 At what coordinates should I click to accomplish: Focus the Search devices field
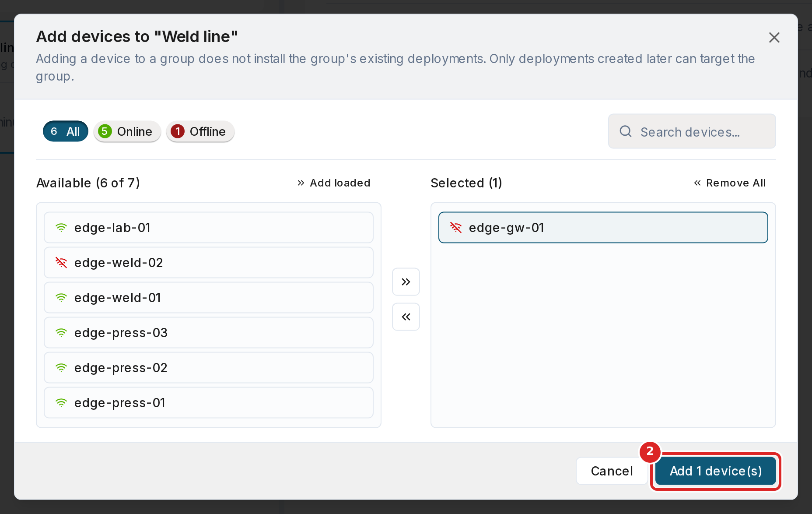[x=692, y=131]
